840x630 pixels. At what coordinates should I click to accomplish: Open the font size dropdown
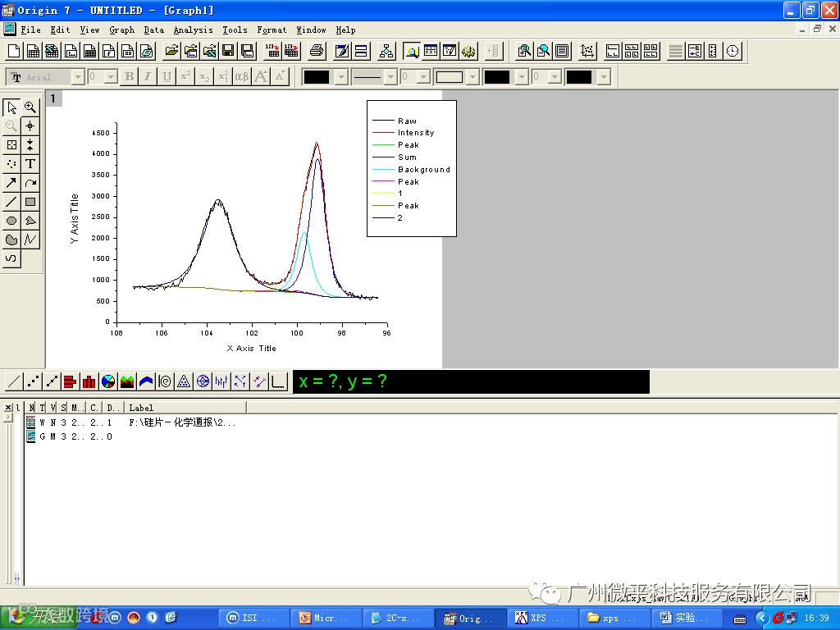point(111,77)
